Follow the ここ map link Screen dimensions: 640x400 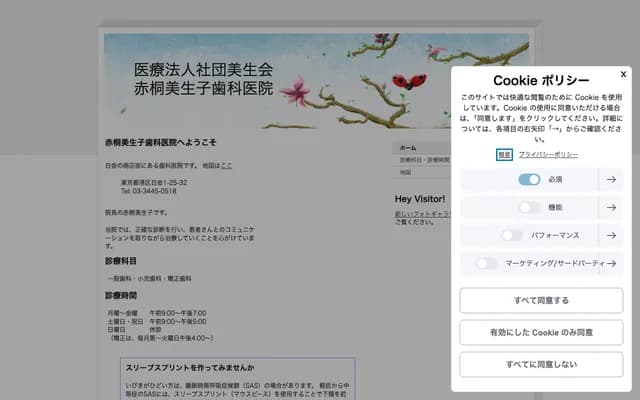click(x=226, y=165)
